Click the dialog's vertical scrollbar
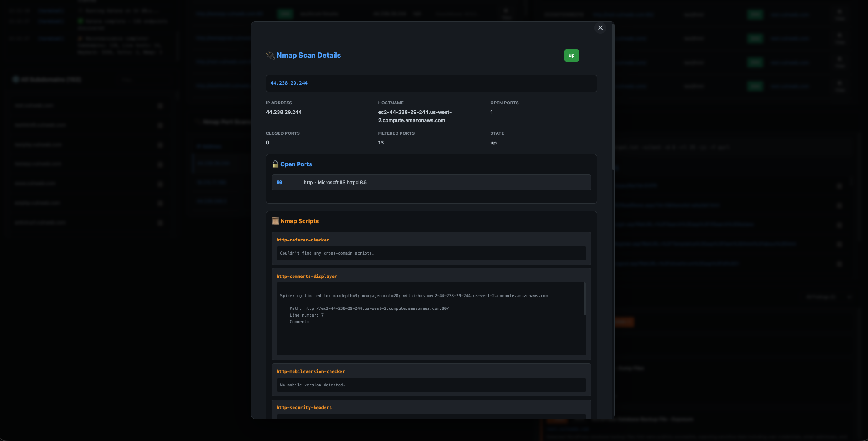The height and width of the screenshot is (441, 868). click(613, 97)
